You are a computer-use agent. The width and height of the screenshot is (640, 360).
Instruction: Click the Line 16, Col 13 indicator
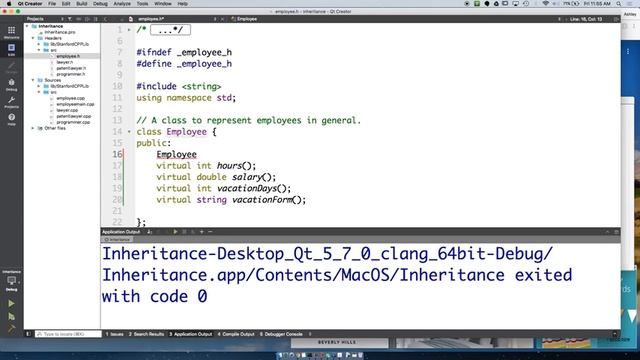pos(586,19)
